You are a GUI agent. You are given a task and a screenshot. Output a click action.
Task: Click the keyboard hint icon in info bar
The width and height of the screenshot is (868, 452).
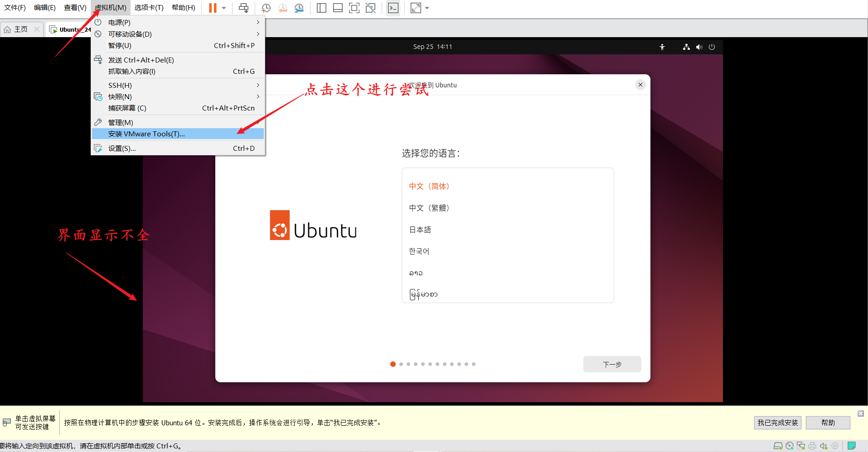pos(7,422)
